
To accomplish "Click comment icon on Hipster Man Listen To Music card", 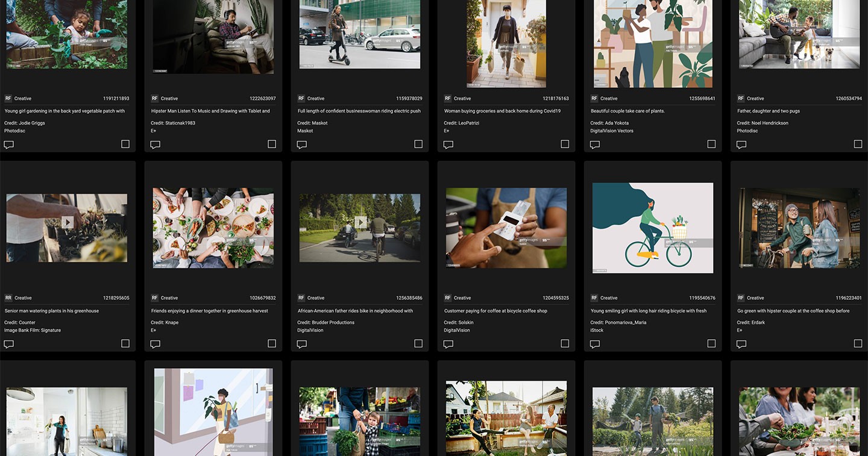I will pyautogui.click(x=156, y=145).
